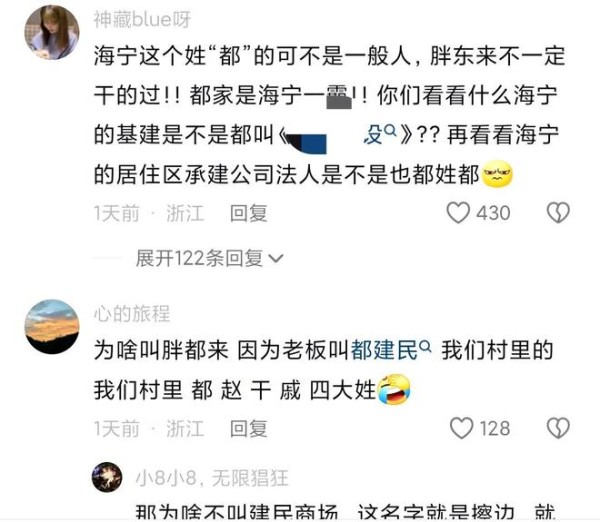The image size is (600, 522).
Task: Click the 128 like count
Action: (495, 428)
